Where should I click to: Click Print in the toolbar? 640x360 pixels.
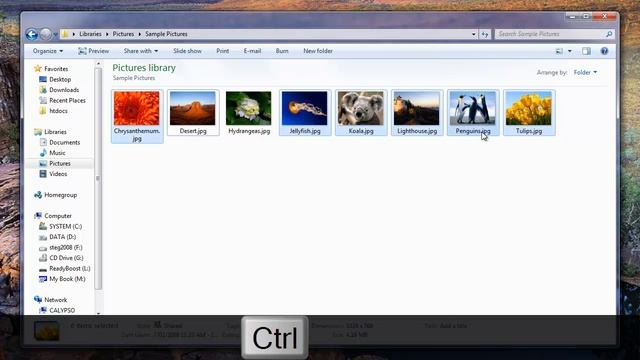222,51
